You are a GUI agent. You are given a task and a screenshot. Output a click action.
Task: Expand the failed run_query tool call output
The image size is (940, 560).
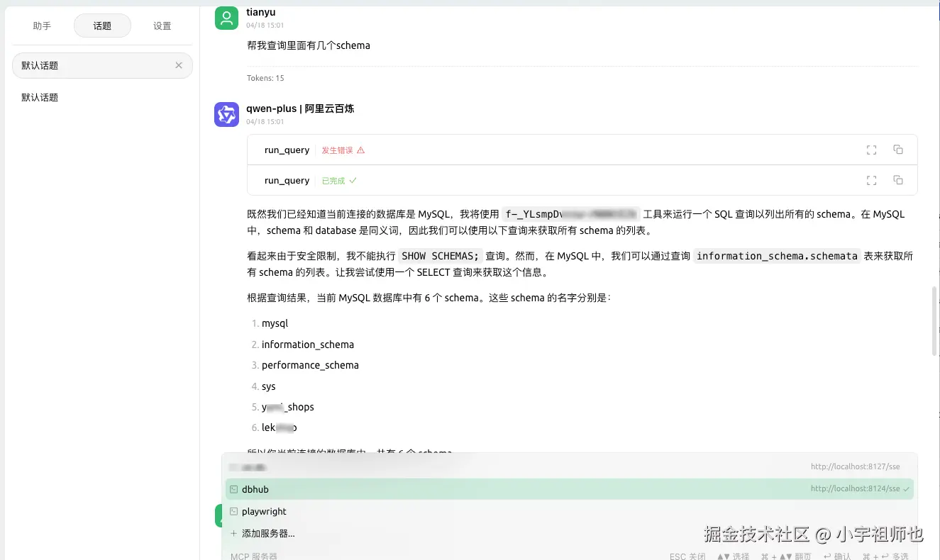click(x=871, y=150)
